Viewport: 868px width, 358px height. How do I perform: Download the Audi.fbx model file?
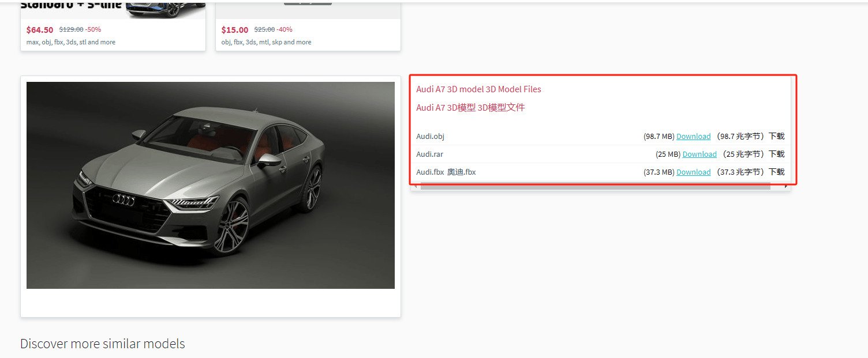pyautogui.click(x=693, y=172)
